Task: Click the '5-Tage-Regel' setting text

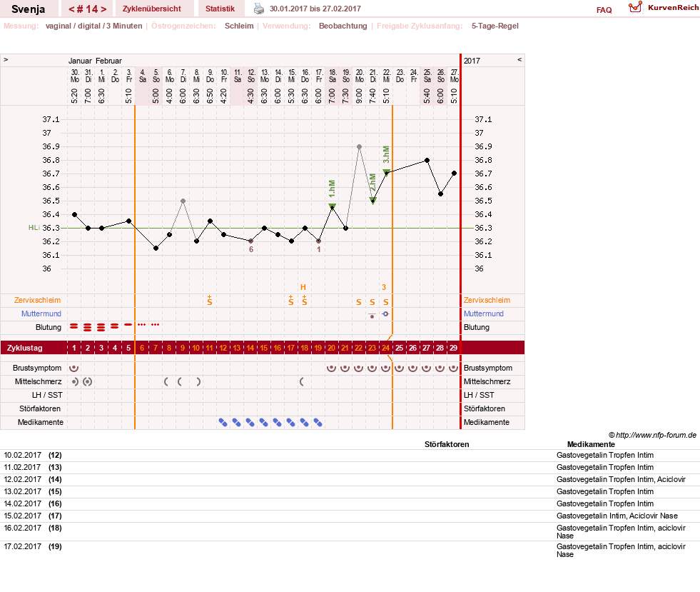Action: click(495, 26)
